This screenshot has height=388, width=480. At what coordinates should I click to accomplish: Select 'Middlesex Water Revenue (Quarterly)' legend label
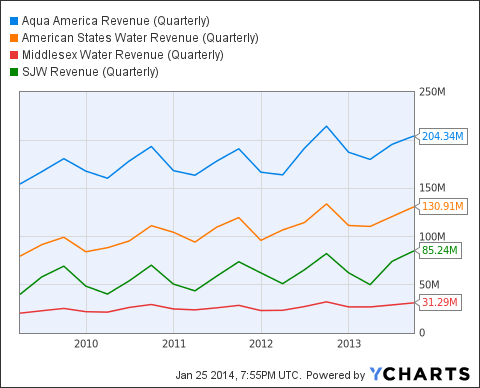[123, 55]
